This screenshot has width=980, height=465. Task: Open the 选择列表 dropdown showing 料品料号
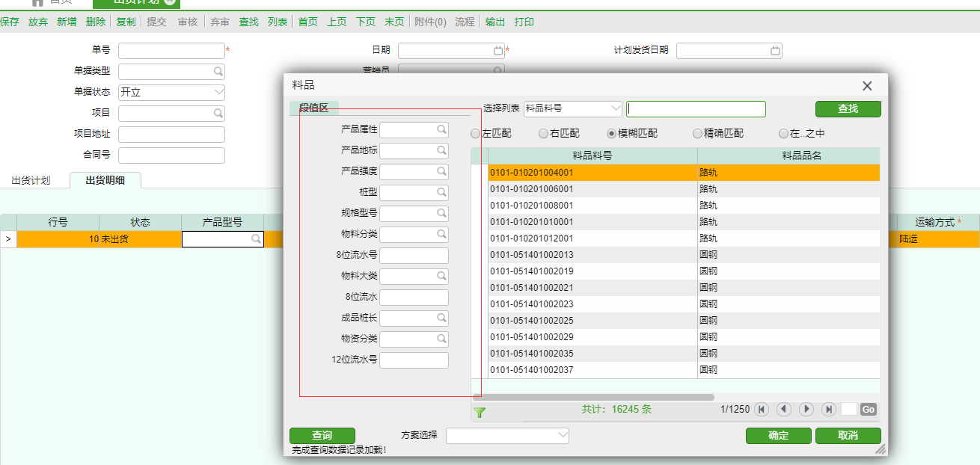point(616,108)
